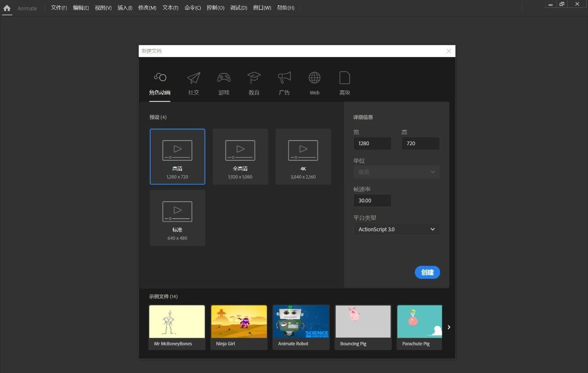The height and width of the screenshot is (373, 588).
Task: Click the 宽 width field showing 1280
Action: click(373, 143)
